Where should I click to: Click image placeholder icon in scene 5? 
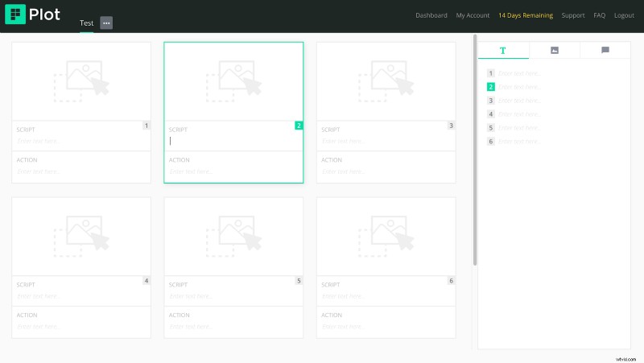233,237
